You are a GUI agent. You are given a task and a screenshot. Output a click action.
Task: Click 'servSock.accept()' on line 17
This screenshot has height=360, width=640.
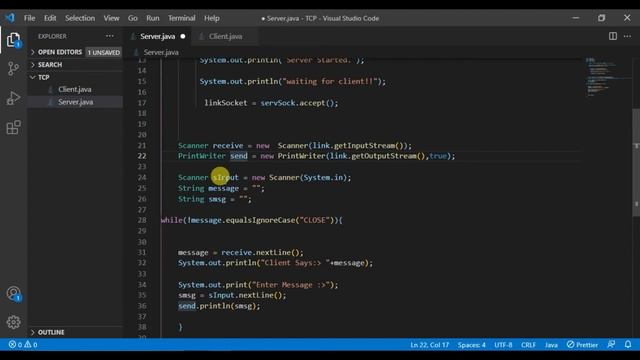pos(299,103)
